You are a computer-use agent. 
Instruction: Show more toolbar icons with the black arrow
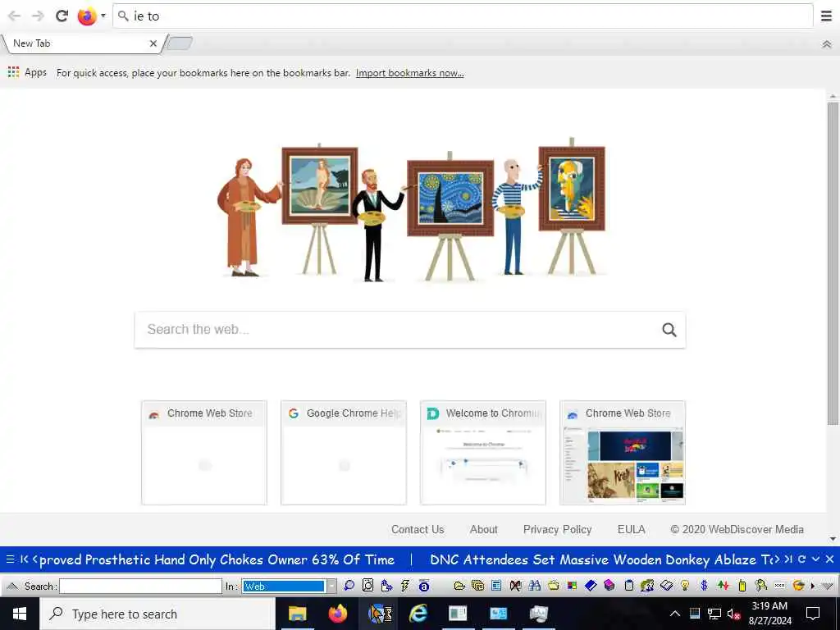click(813, 586)
